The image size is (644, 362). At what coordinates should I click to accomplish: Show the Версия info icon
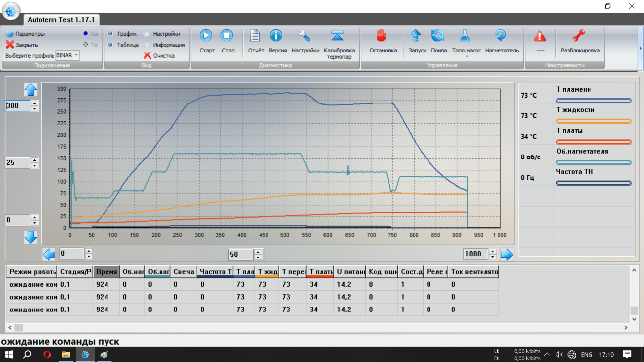[276, 35]
